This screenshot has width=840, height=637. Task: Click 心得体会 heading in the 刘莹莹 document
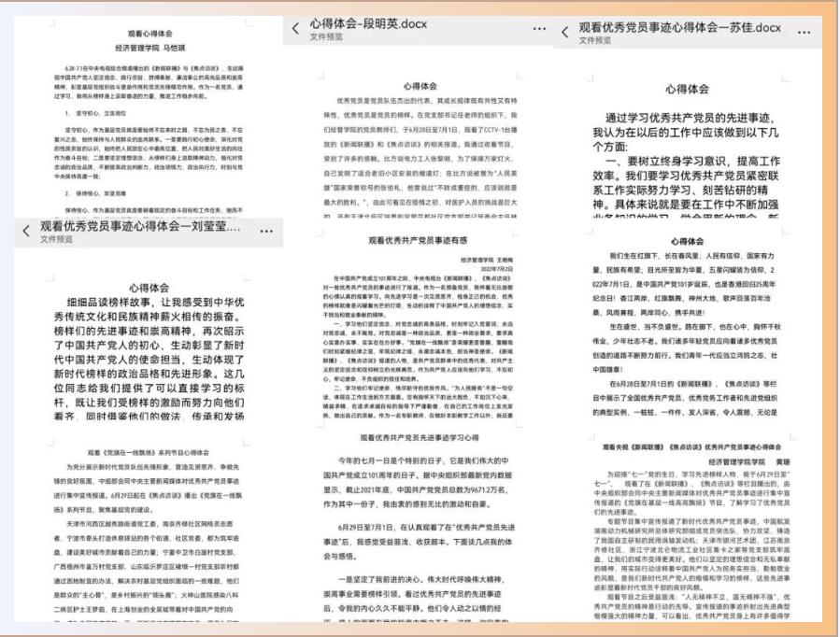pyautogui.click(x=149, y=288)
